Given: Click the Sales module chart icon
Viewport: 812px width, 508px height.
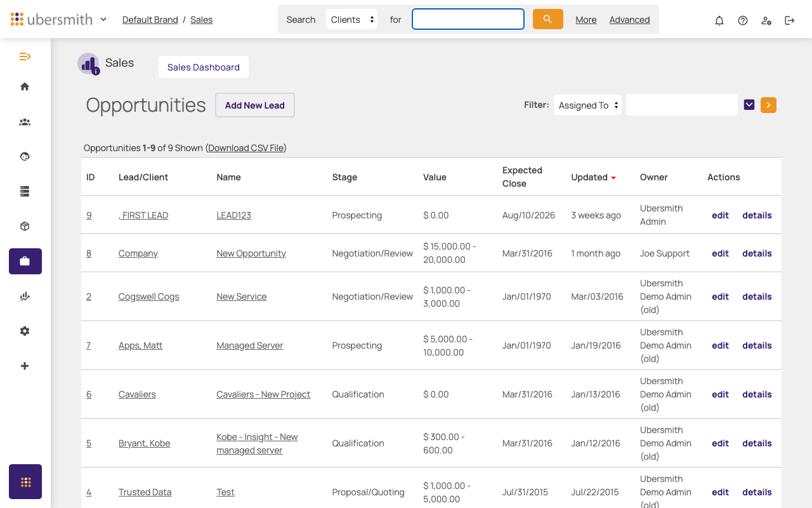Looking at the screenshot, I should click(89, 63).
